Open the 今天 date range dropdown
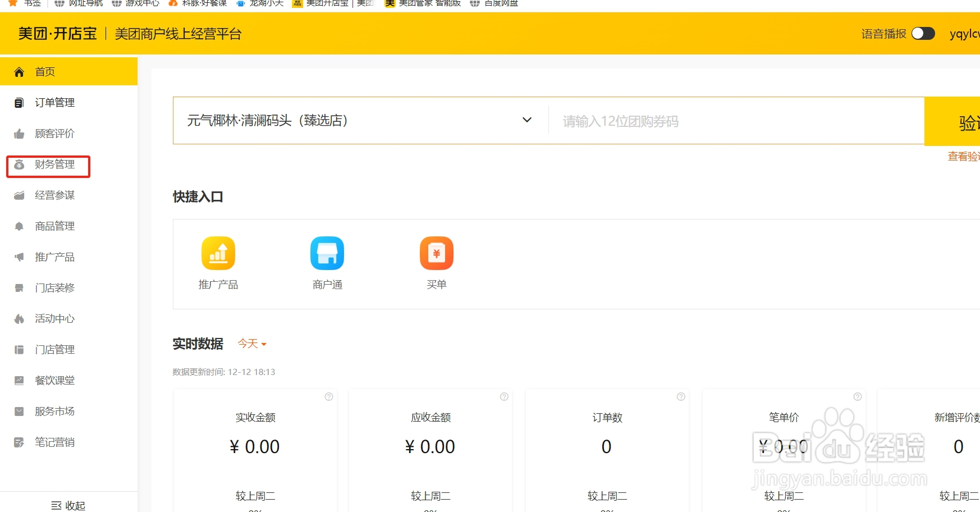980x512 pixels. coord(252,344)
